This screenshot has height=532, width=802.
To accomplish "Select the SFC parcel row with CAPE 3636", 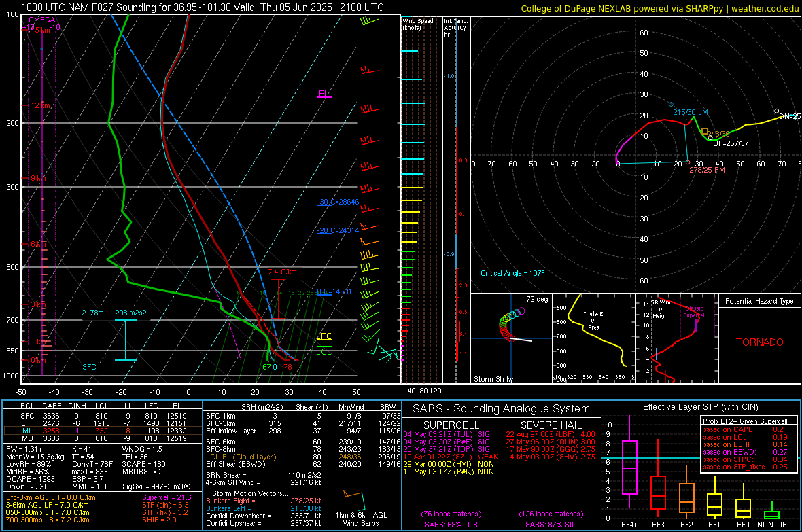I will coord(103,416).
